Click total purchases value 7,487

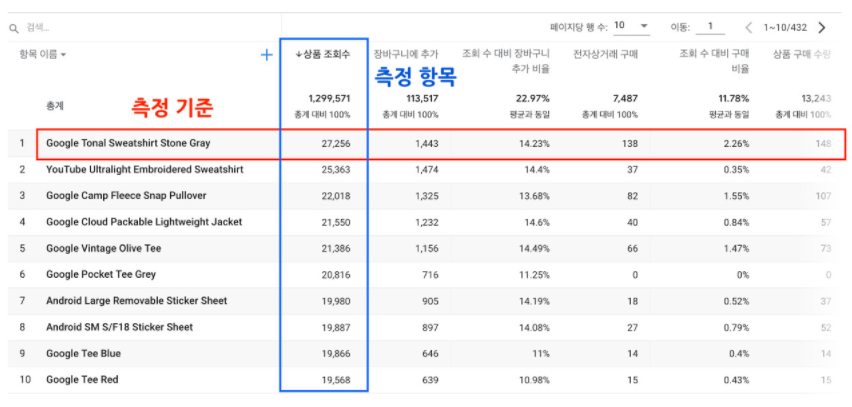click(627, 98)
